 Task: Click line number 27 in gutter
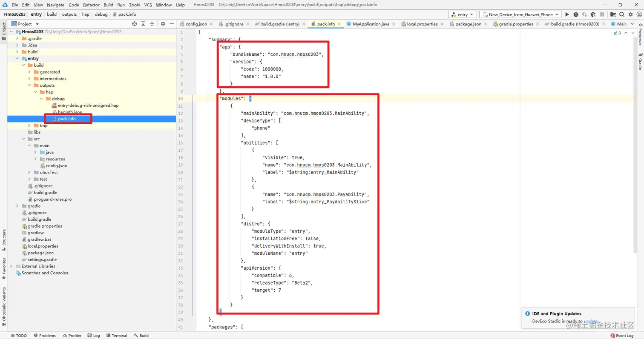(181, 224)
